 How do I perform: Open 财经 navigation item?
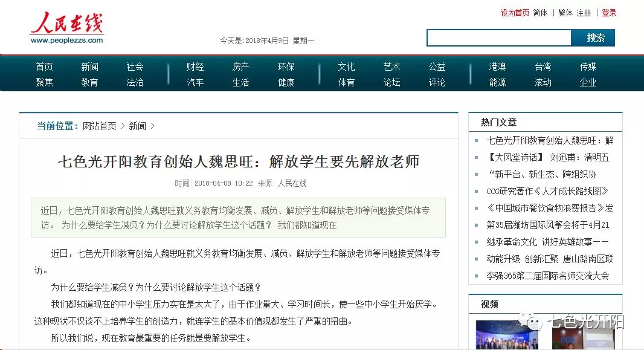click(x=195, y=66)
